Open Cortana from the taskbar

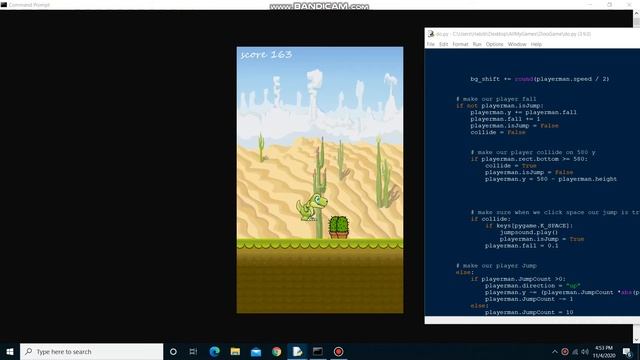173,351
